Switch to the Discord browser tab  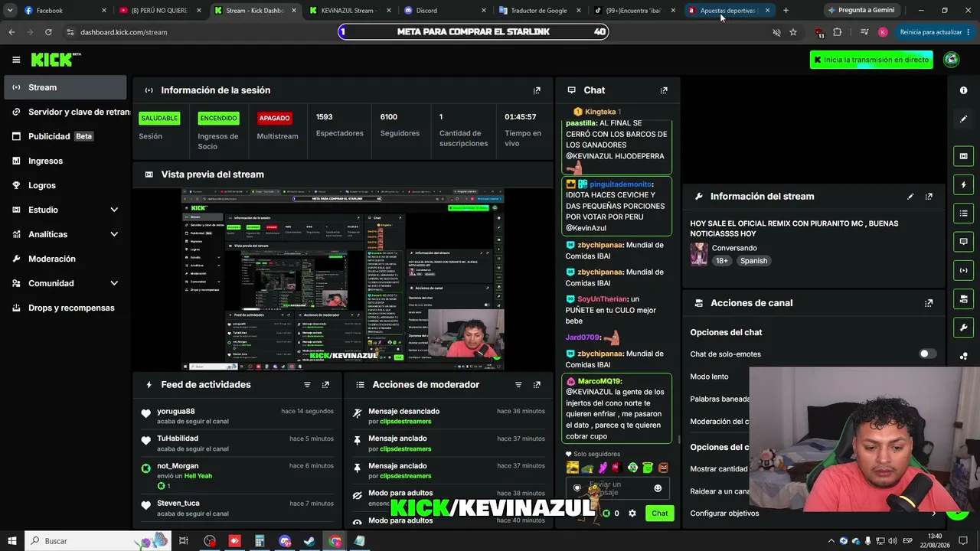444,11
